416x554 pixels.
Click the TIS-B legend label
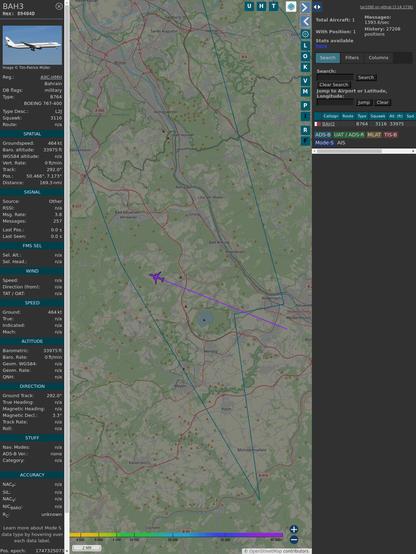pyautogui.click(x=391, y=135)
